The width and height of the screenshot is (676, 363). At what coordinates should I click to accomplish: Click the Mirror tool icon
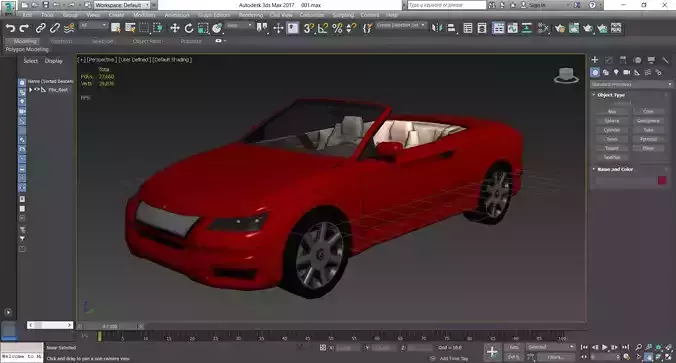click(x=437, y=28)
